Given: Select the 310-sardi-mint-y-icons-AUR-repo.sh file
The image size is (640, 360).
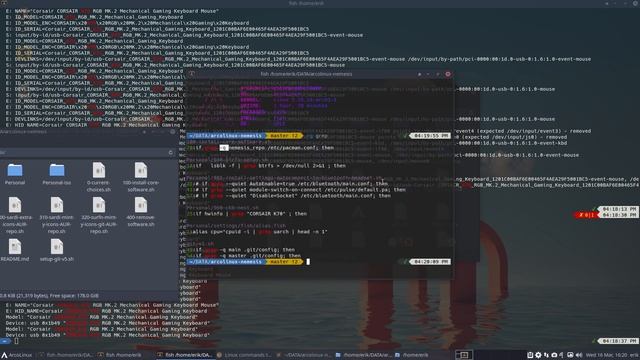Looking at the screenshot, I should pos(57,216).
